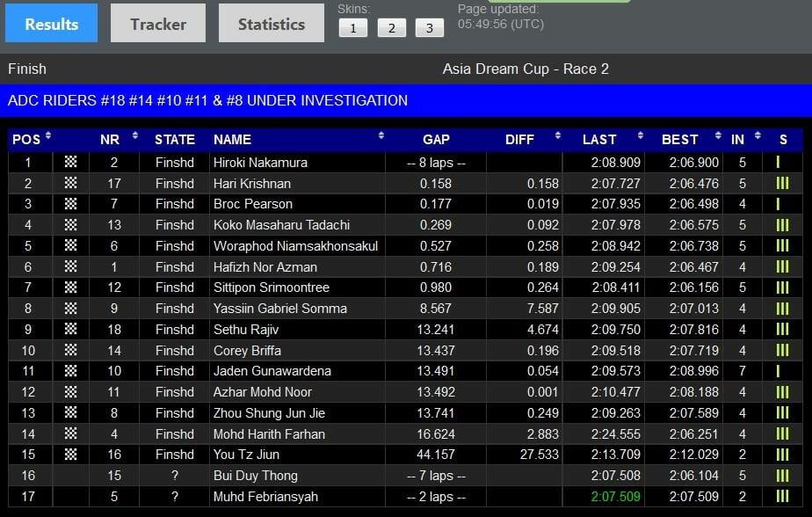Viewport: 812px width, 517px height.
Task: Sort by POS column arrows
Action: (48, 136)
